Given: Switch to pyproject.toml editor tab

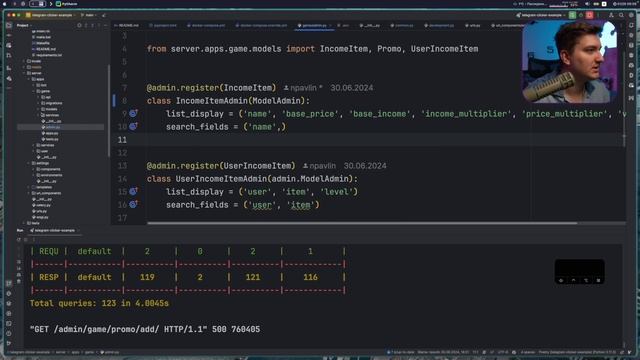Looking at the screenshot, I should [x=163, y=25].
